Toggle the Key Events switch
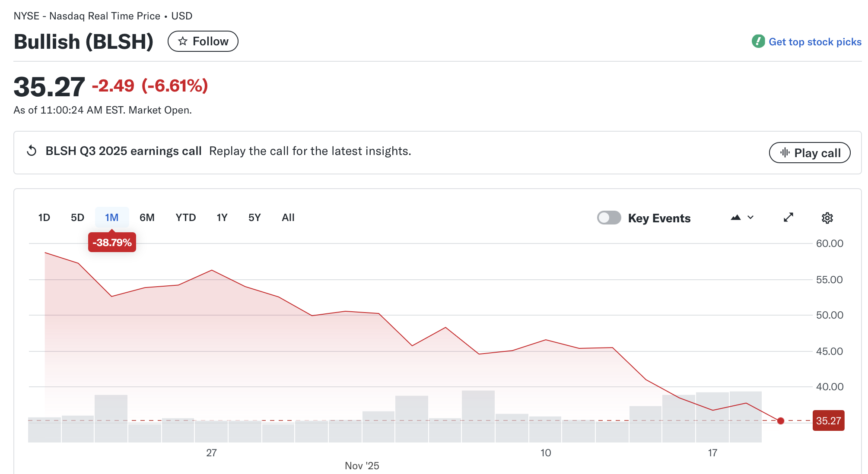The image size is (868, 474). point(609,218)
